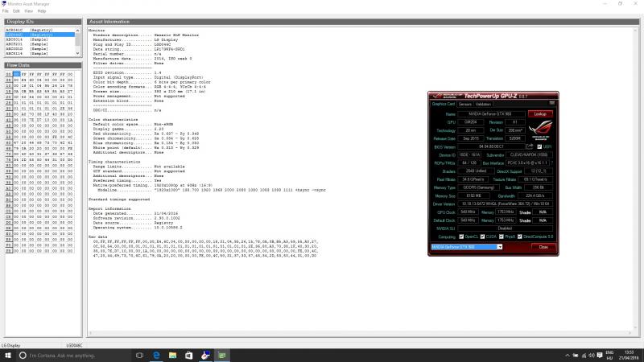644x362 pixels.
Task: Open File Explorer from the taskbar
Action: coord(172,355)
